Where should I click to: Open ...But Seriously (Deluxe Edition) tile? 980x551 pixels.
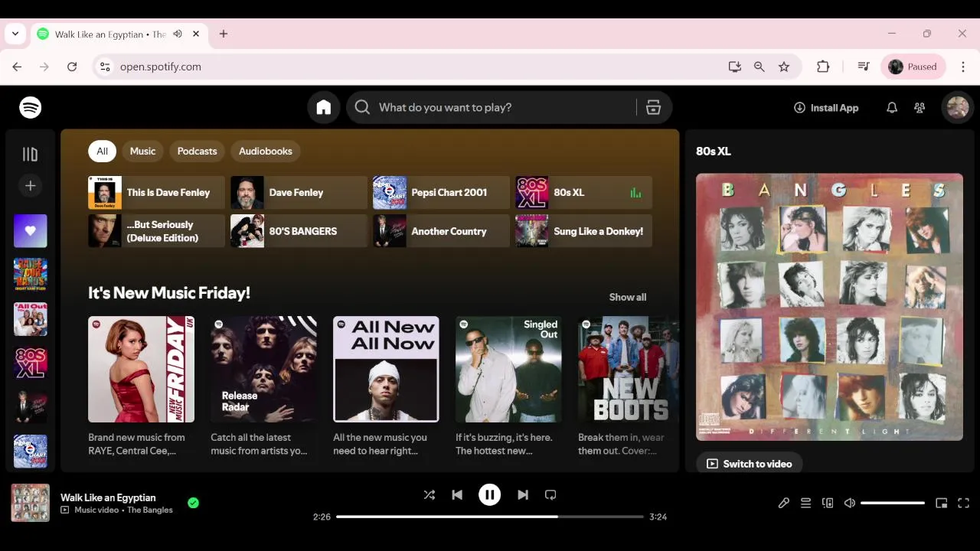pyautogui.click(x=156, y=231)
